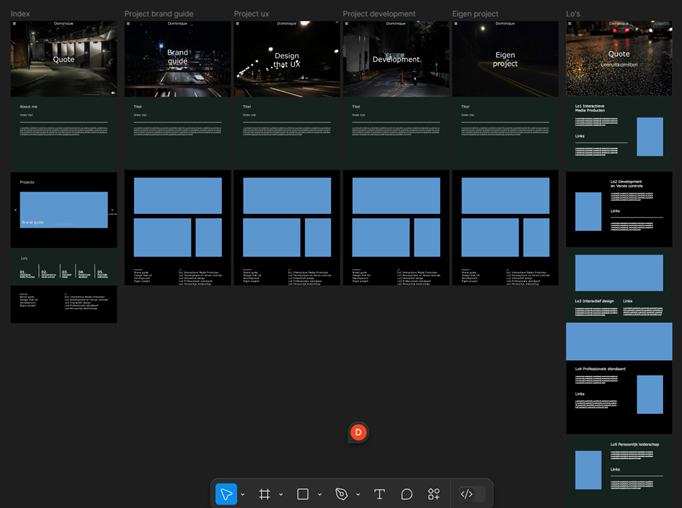The image size is (682, 508).
Task: Select the Index frame label
Action: click(x=20, y=14)
